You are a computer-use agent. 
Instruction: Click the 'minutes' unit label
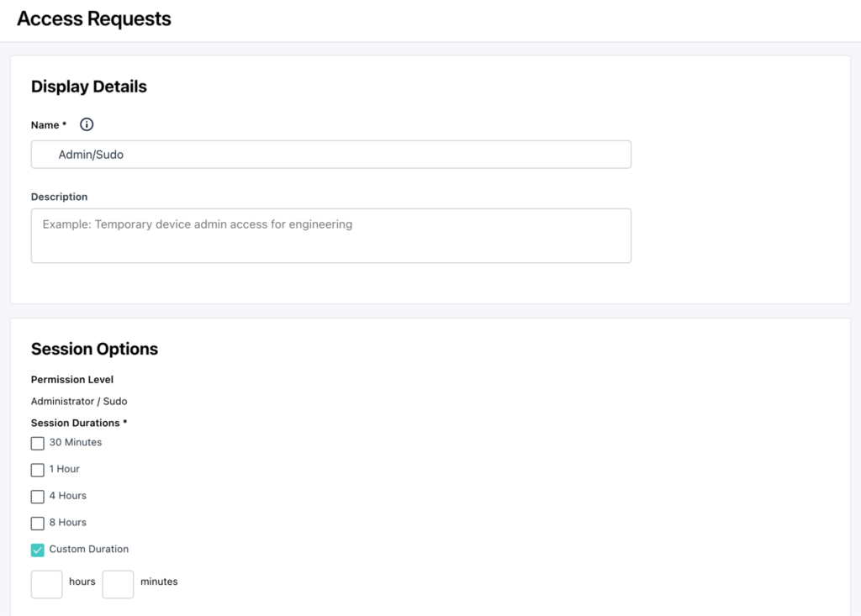[x=159, y=582]
